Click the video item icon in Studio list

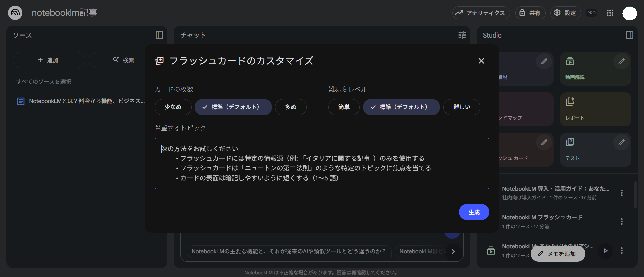point(491,251)
